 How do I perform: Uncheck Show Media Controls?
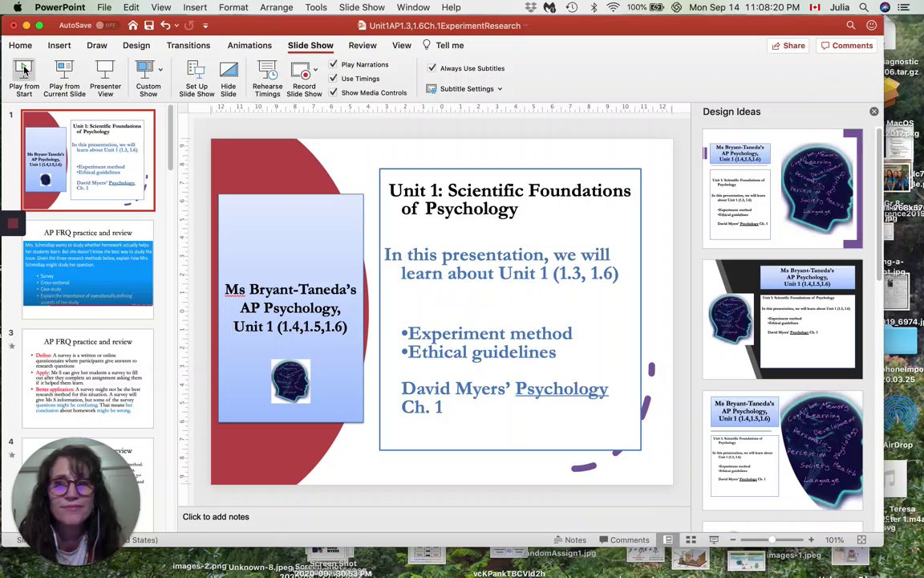[334, 92]
